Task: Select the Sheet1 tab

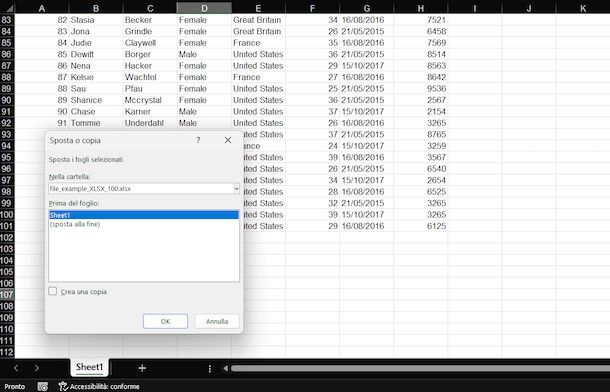Action: pyautogui.click(x=89, y=367)
